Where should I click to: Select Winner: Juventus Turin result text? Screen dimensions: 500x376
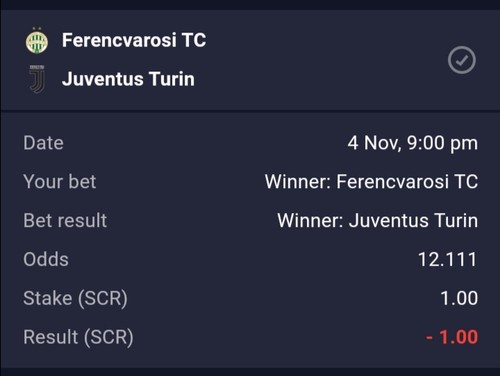click(x=378, y=221)
